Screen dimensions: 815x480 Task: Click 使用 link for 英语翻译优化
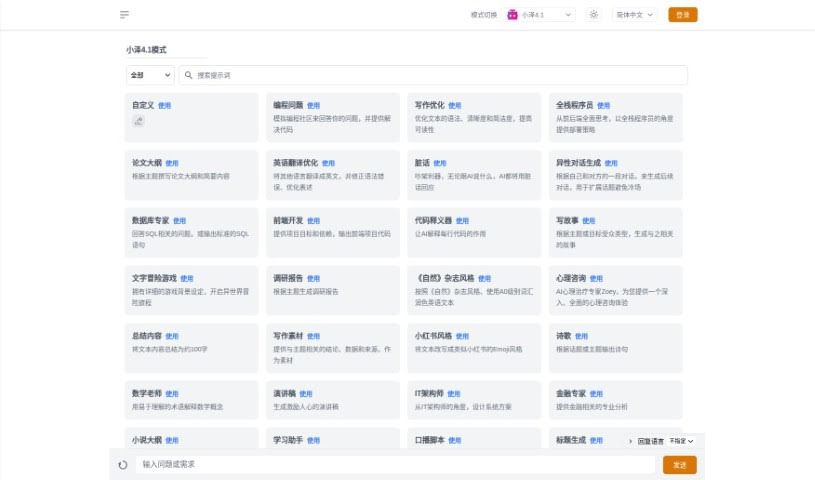click(x=328, y=163)
